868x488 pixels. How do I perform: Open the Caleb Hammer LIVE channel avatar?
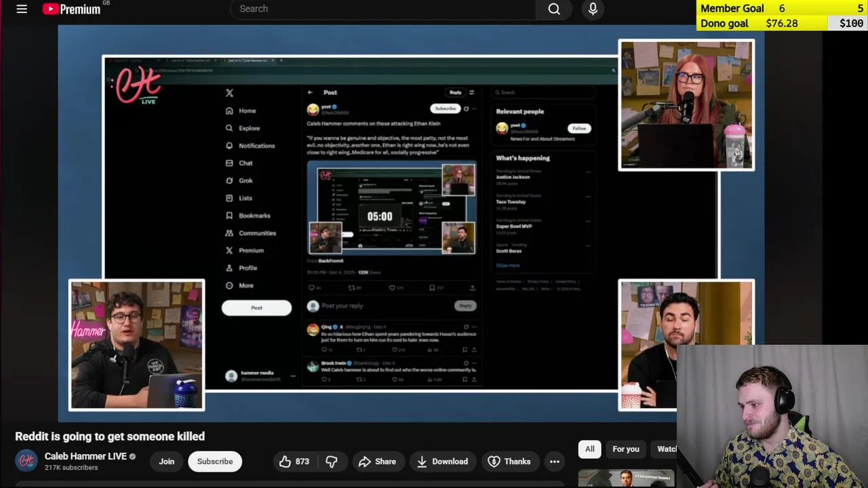26,461
